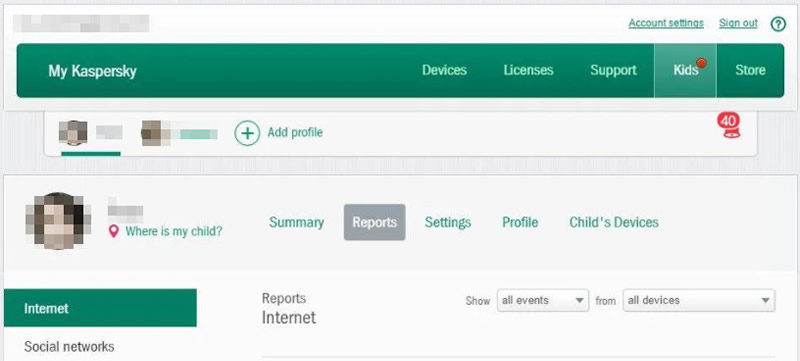This screenshot has width=800, height=361.
Task: Click the Add profile plus icon
Action: [247, 133]
